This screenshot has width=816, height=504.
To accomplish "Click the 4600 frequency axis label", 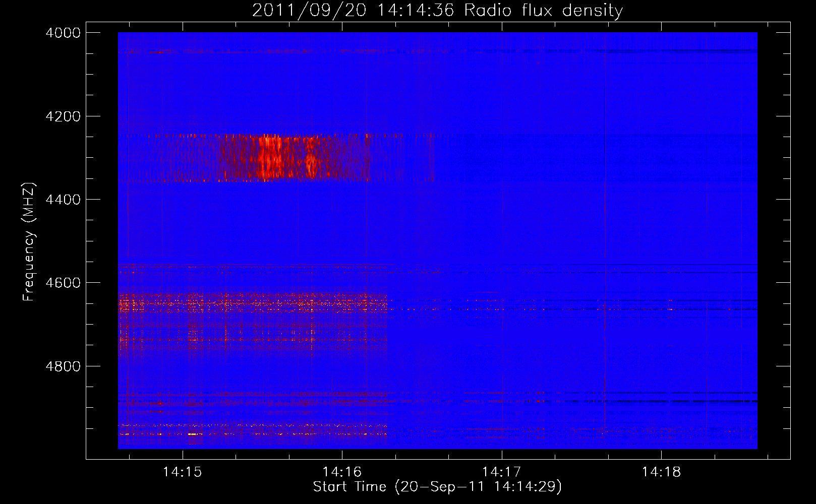I will click(x=63, y=283).
